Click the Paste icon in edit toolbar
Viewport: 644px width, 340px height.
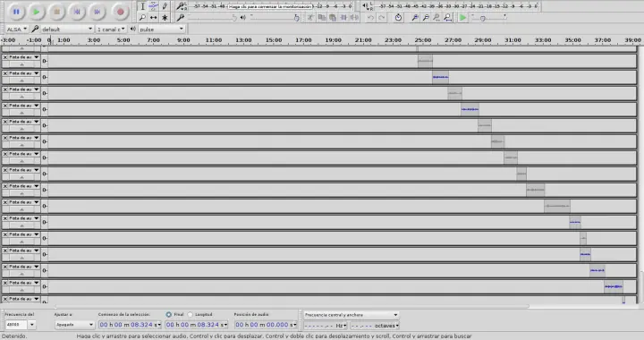tap(332, 17)
